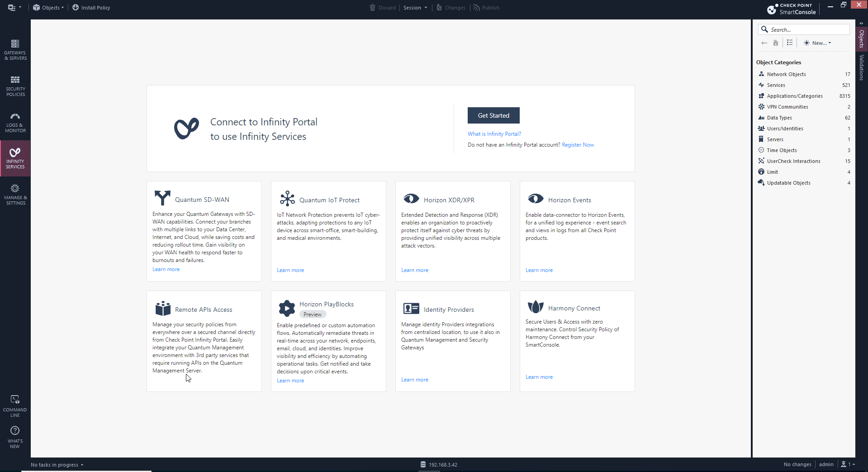This screenshot has width=868, height=472.
Task: Switch to the Objects side tab
Action: pyautogui.click(x=861, y=38)
